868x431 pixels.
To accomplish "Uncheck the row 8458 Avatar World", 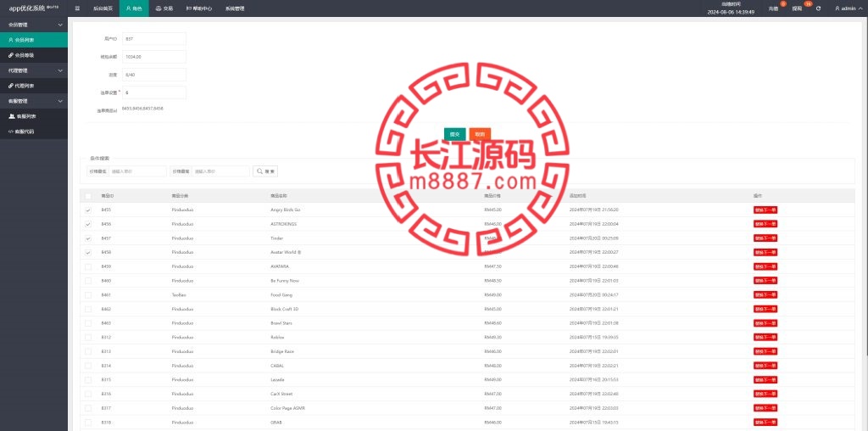I will pos(88,252).
